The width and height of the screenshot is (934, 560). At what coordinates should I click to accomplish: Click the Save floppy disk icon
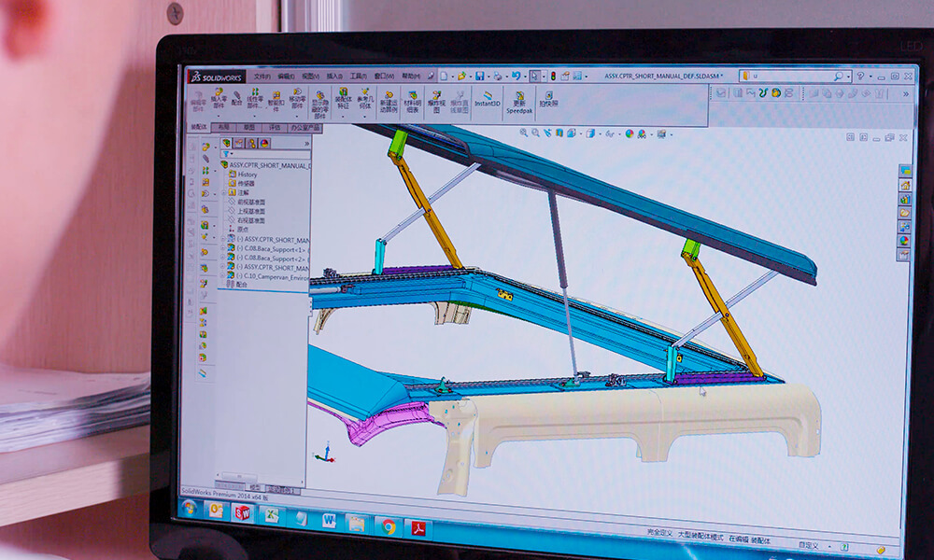pos(479,77)
